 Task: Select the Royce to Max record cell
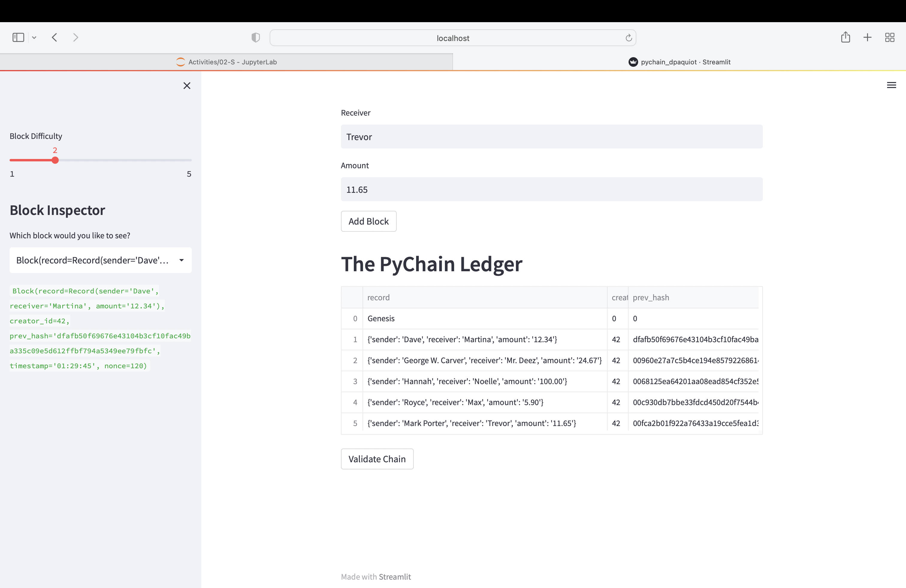(x=485, y=402)
